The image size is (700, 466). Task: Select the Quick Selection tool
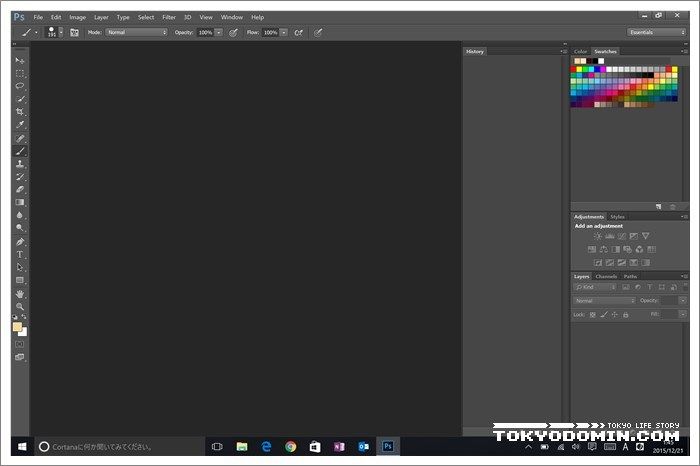pos(20,99)
